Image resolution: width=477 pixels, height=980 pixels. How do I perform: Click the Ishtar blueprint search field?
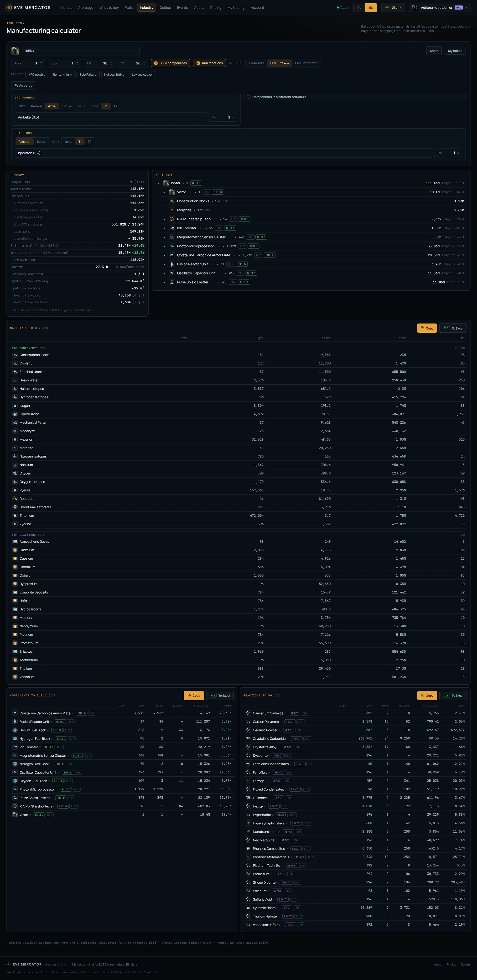point(81,51)
